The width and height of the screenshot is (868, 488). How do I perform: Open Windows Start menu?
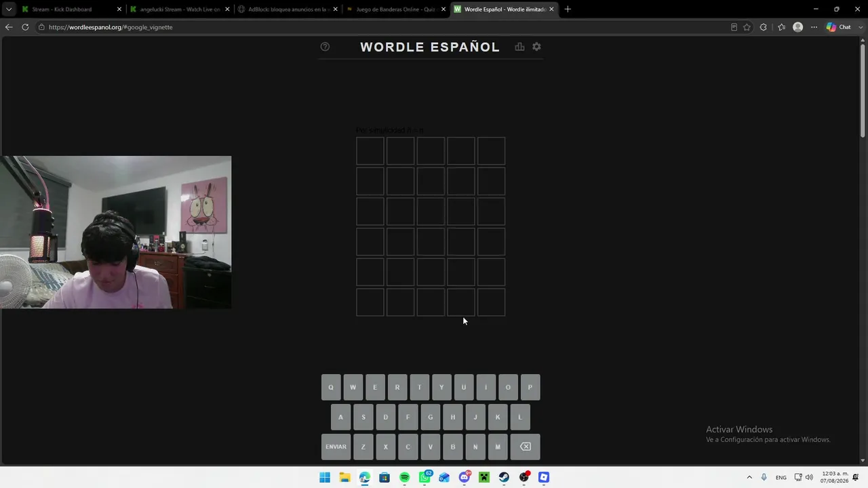[325, 477]
